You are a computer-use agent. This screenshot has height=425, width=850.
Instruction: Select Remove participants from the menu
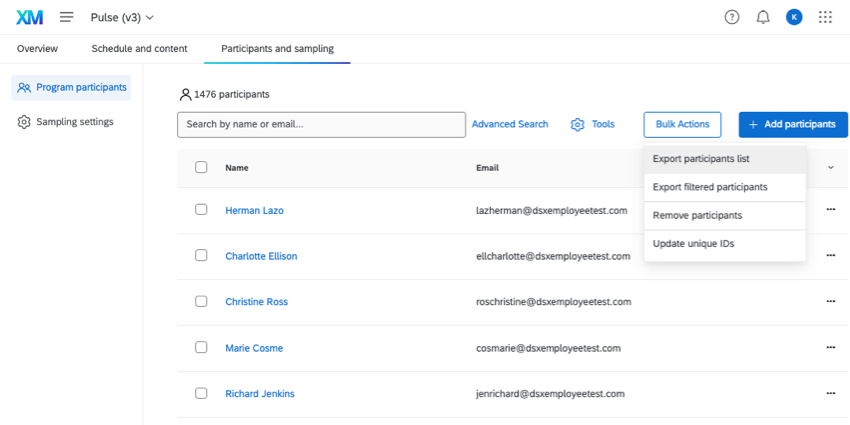click(x=697, y=215)
